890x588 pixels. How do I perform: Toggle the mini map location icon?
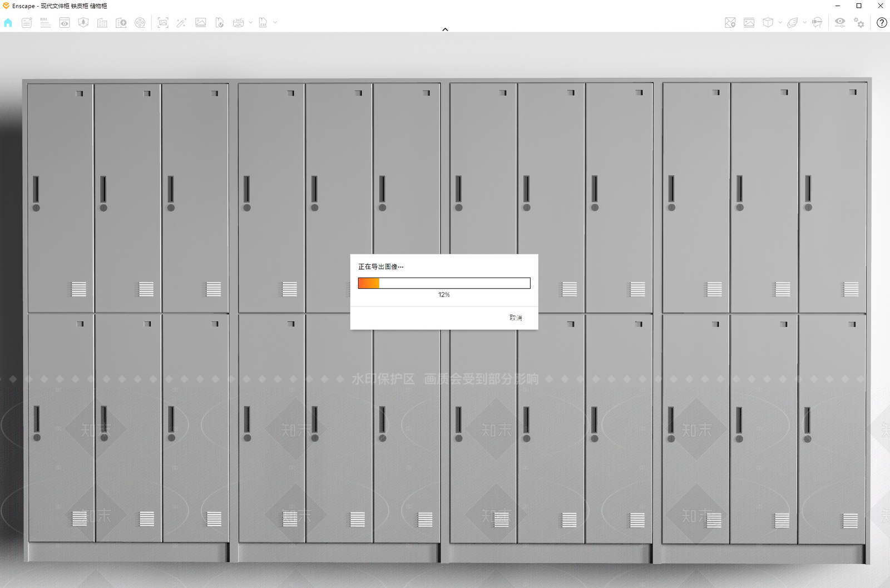point(730,23)
